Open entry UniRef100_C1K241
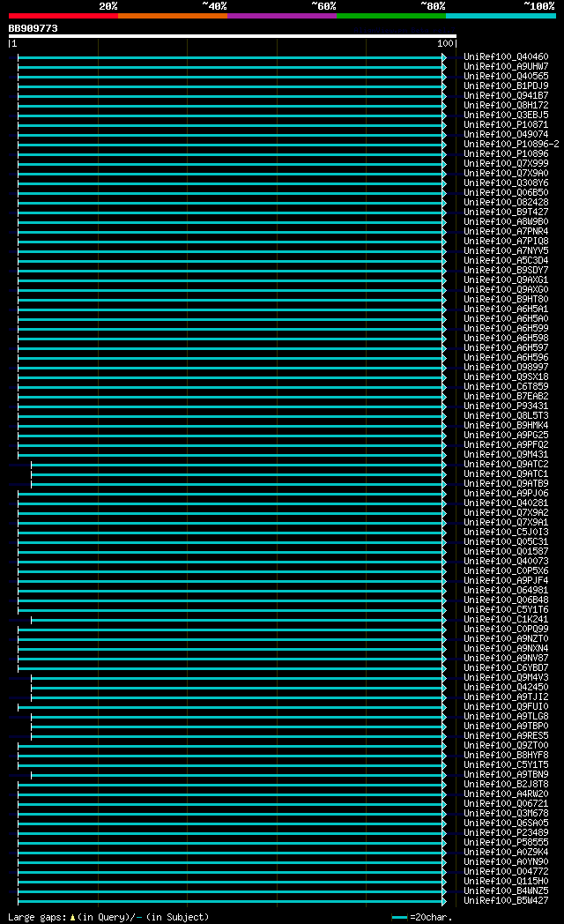Viewport: 564px width, 924px height. click(x=506, y=619)
